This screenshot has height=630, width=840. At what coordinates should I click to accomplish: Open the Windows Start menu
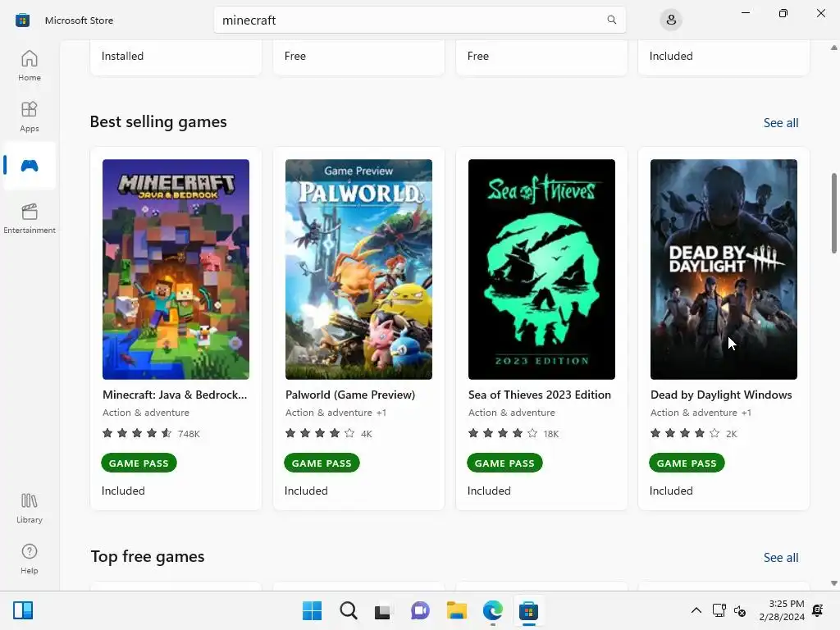(312, 610)
